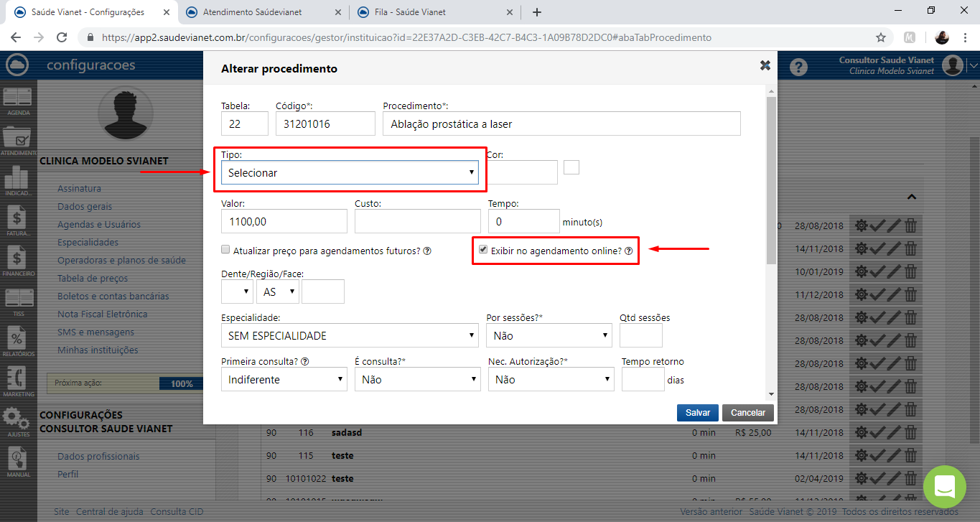Click the 100% Próxima ação progress bar

(x=182, y=384)
